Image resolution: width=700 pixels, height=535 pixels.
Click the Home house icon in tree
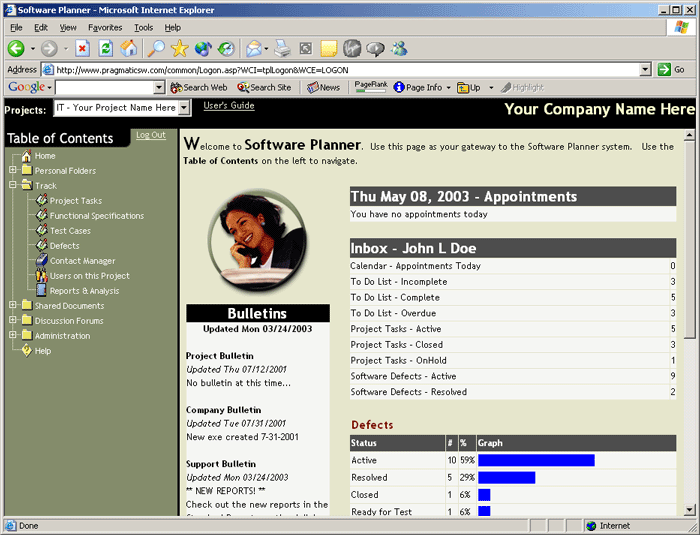(26, 156)
